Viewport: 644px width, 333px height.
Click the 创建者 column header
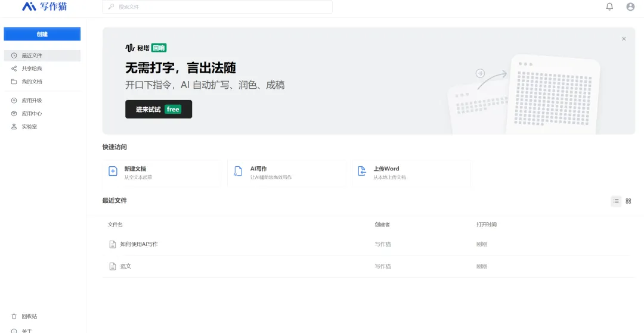[x=382, y=225]
